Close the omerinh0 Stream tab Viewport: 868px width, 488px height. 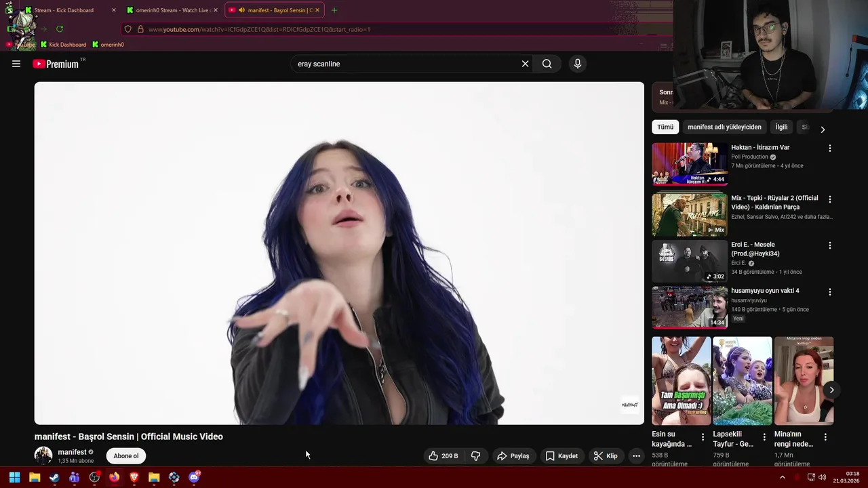216,10
